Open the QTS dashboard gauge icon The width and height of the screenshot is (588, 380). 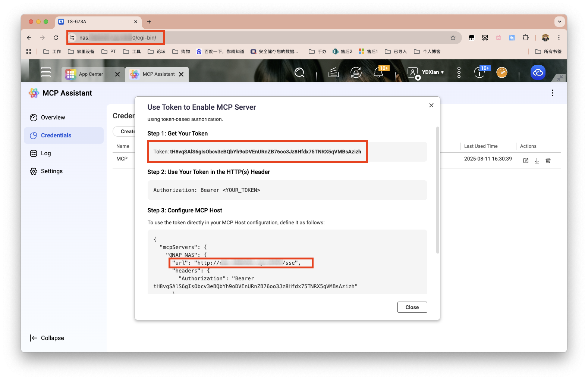pos(502,72)
